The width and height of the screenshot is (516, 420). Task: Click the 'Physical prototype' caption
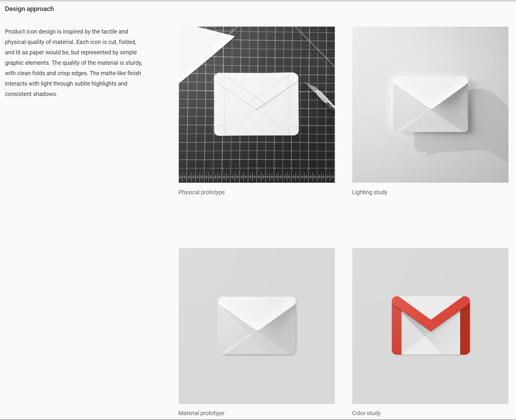click(x=202, y=192)
